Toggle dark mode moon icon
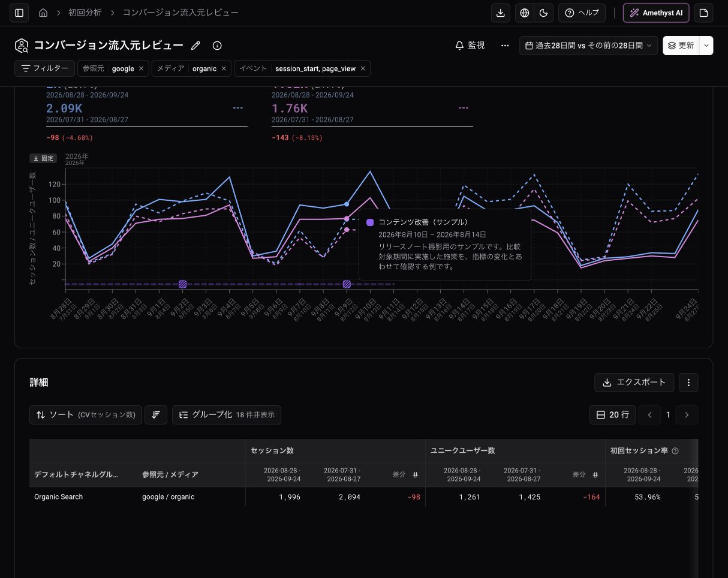Viewport: 728px width, 578px height. point(543,13)
